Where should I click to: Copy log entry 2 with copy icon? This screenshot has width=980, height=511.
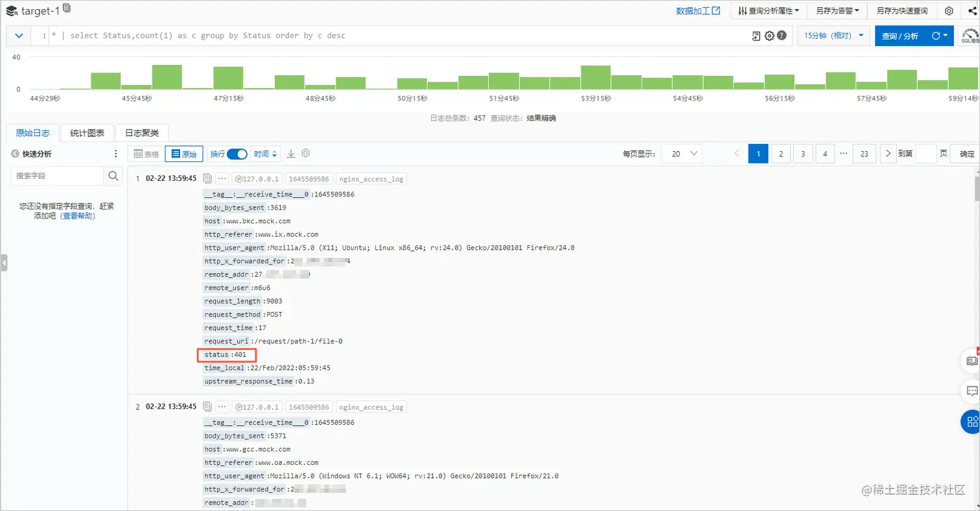pyautogui.click(x=207, y=407)
